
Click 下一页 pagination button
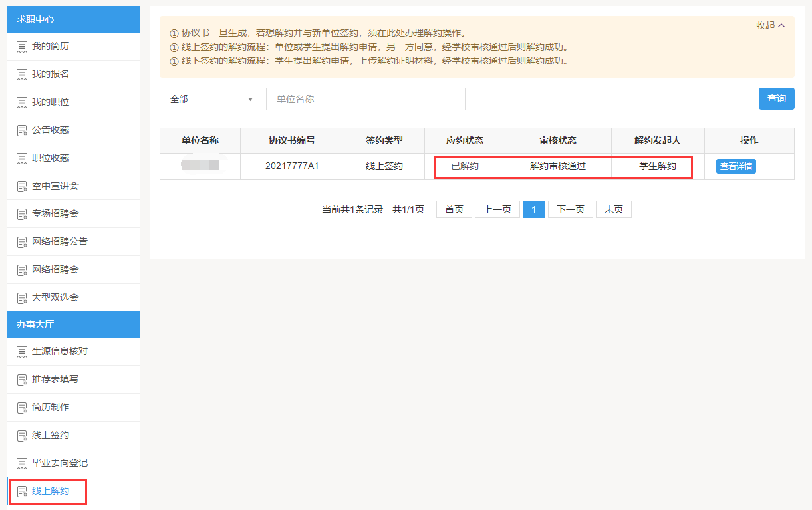pyautogui.click(x=571, y=209)
